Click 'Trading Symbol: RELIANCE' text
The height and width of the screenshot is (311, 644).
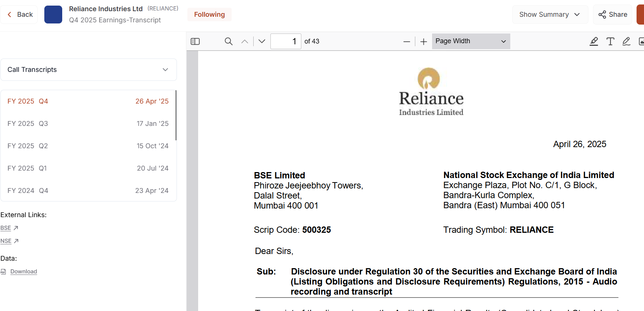click(498, 230)
